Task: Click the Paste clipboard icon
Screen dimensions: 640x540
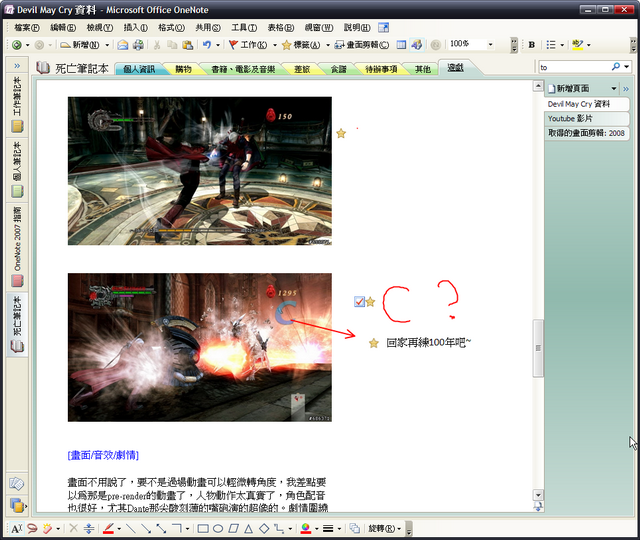Action: pos(187,45)
